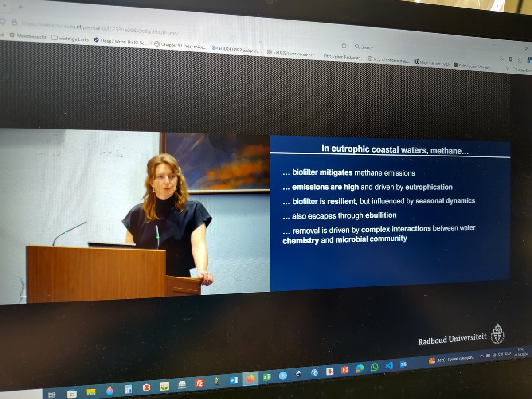
Task: Open the Task View taskbar button
Action: (51, 395)
